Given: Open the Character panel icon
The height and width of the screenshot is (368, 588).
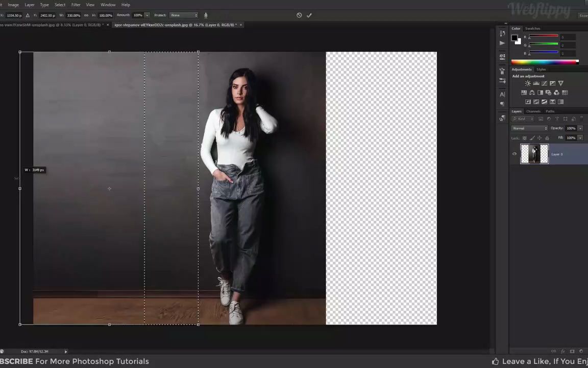Looking at the screenshot, I should [x=502, y=94].
